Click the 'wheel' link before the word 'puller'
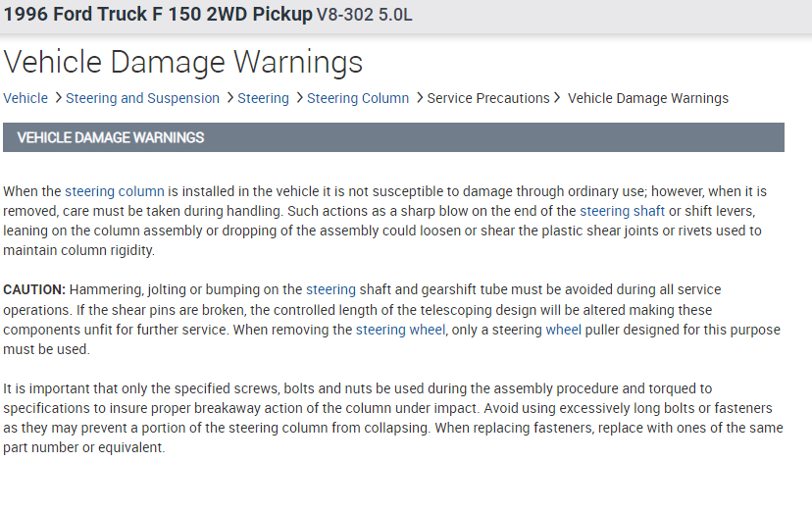This screenshot has width=812, height=514. (x=563, y=330)
